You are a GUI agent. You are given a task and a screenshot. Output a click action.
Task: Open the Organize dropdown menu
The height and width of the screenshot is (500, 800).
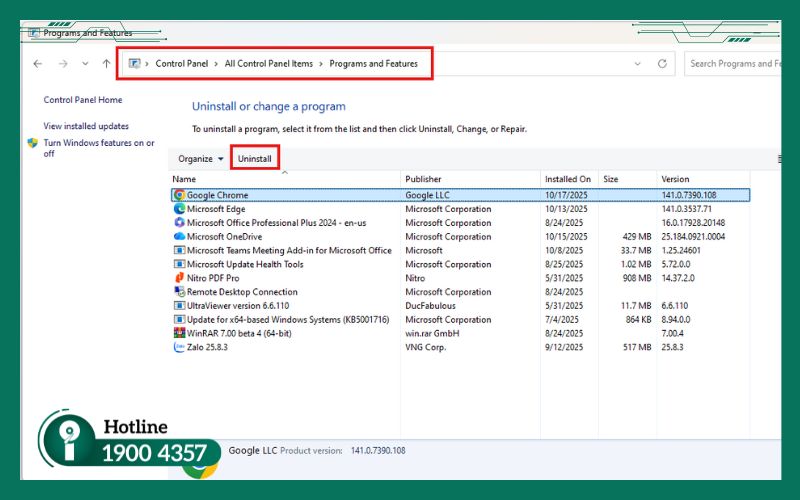200,159
